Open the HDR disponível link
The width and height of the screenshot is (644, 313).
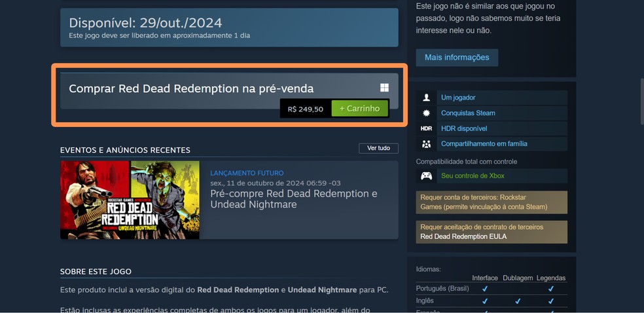click(464, 128)
